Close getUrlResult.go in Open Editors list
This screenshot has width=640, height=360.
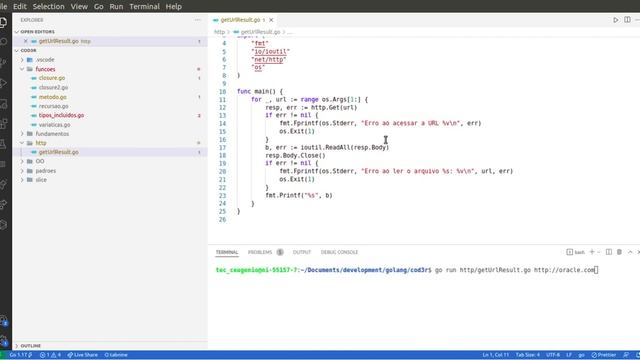[26, 41]
